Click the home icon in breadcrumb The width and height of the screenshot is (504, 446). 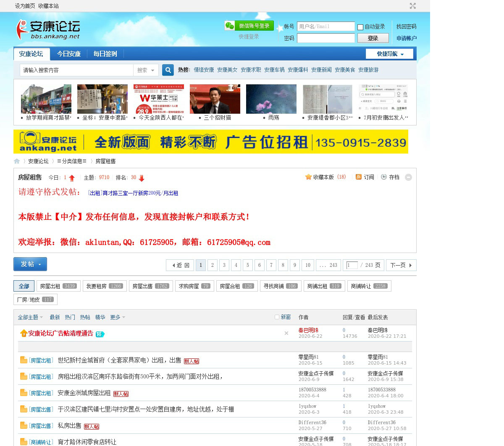click(x=17, y=161)
